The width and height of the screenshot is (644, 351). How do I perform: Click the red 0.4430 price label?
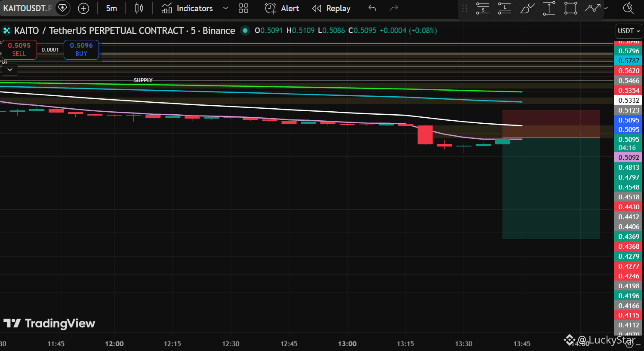(629, 207)
